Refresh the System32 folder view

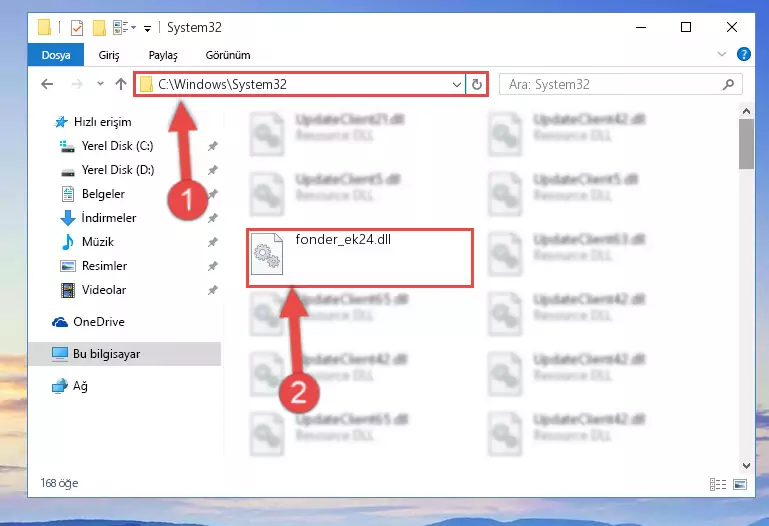[x=477, y=85]
